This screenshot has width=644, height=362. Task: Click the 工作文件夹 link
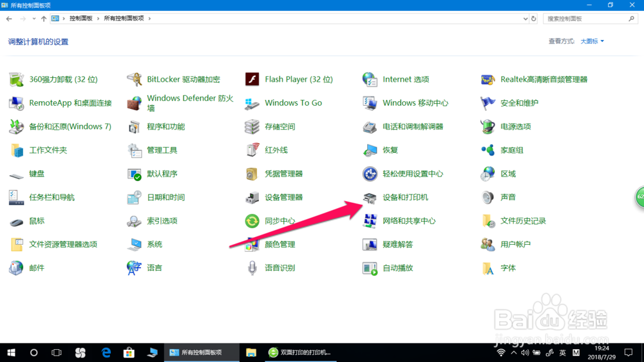click(48, 150)
